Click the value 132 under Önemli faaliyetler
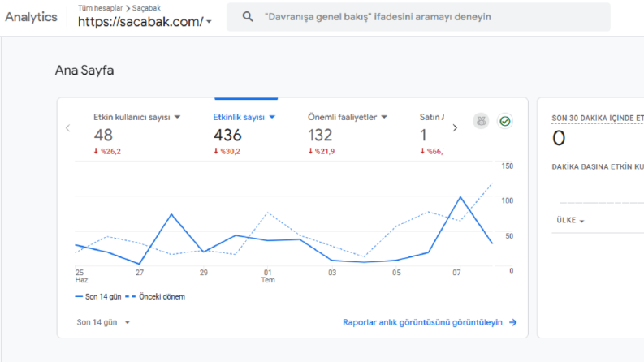The image size is (644, 362). [320, 136]
